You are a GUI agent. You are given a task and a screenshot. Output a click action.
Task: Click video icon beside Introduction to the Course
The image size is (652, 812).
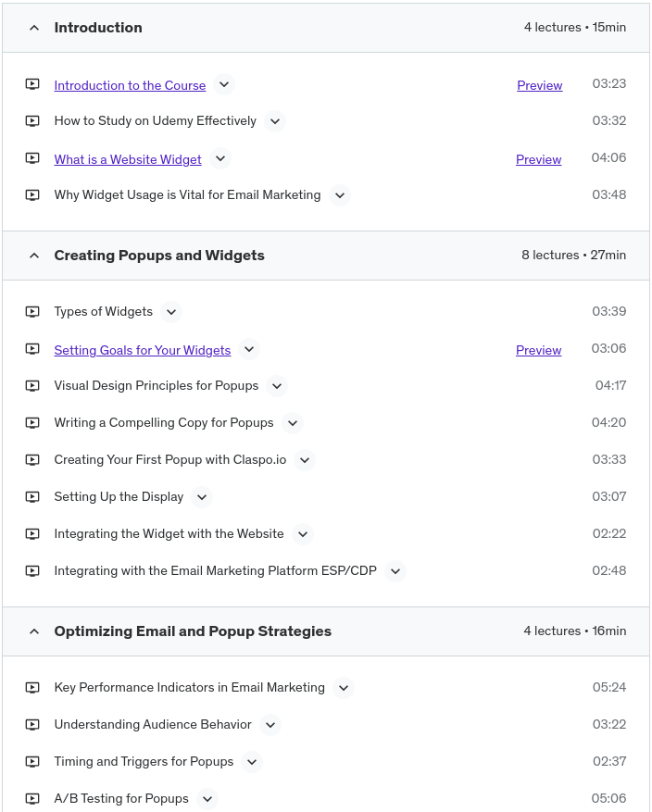[32, 84]
